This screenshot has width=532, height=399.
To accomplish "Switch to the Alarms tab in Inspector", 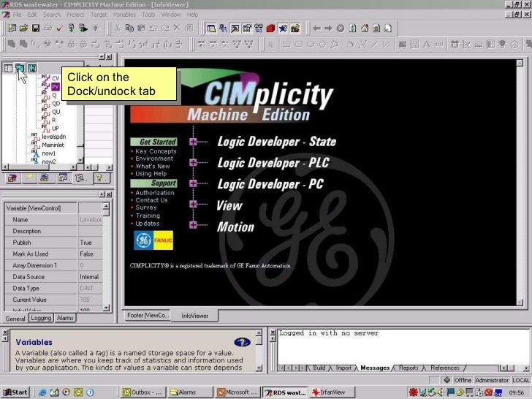I will click(65, 318).
